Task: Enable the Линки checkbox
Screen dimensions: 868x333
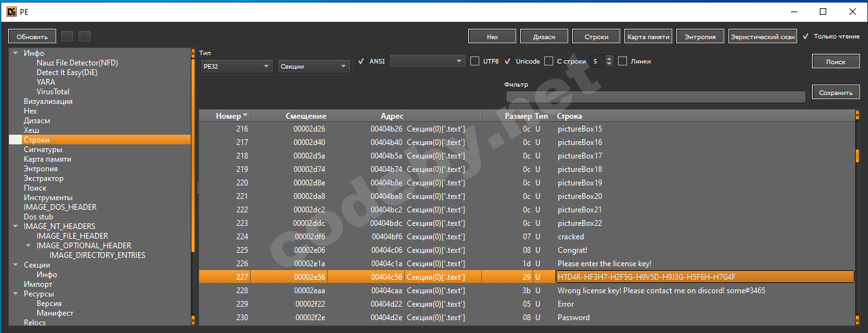Action: click(x=623, y=62)
